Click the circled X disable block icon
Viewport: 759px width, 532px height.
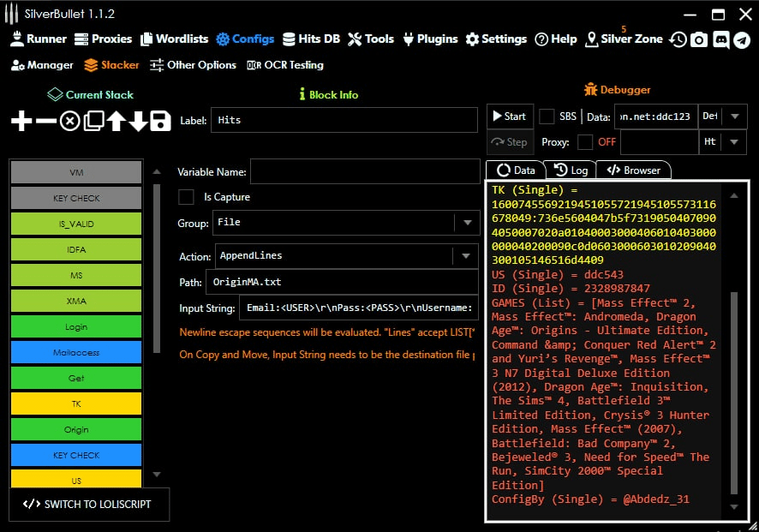coord(69,121)
